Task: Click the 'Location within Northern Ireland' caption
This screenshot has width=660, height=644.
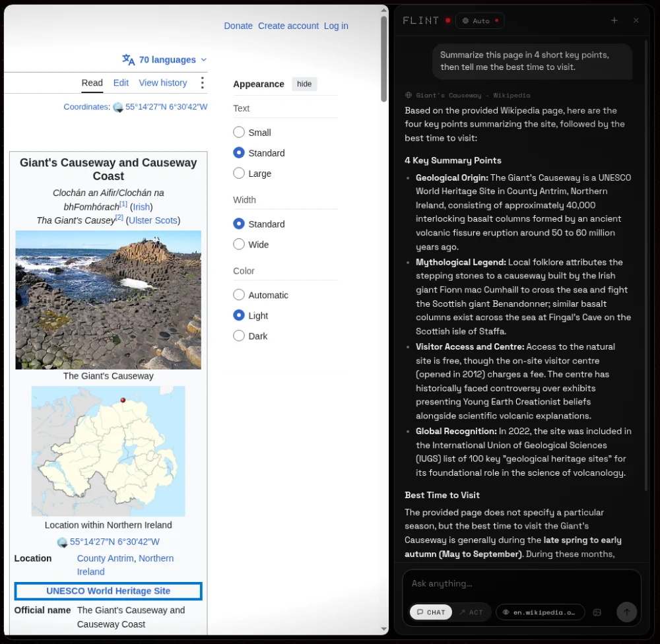Action: pos(108,525)
